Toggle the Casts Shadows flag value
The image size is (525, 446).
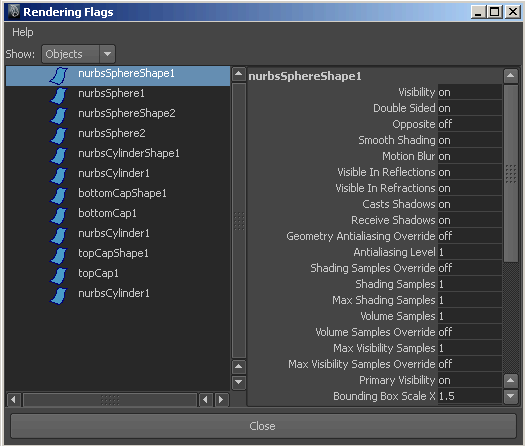[469, 204]
